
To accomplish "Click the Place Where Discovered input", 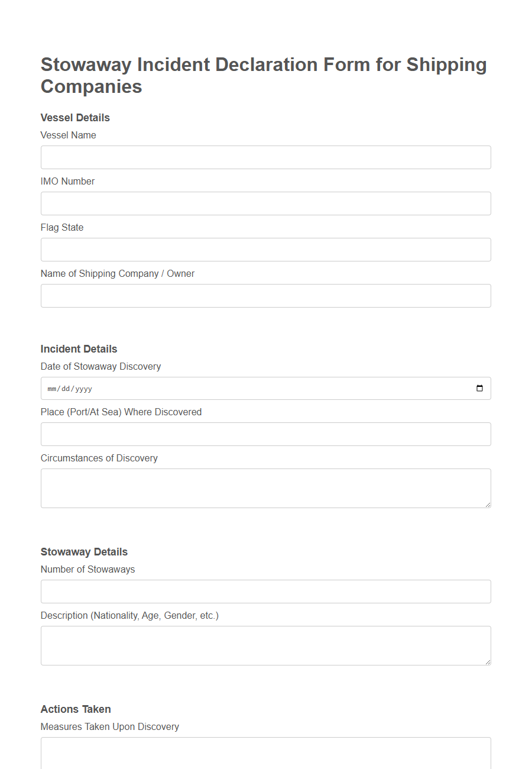I will point(265,434).
